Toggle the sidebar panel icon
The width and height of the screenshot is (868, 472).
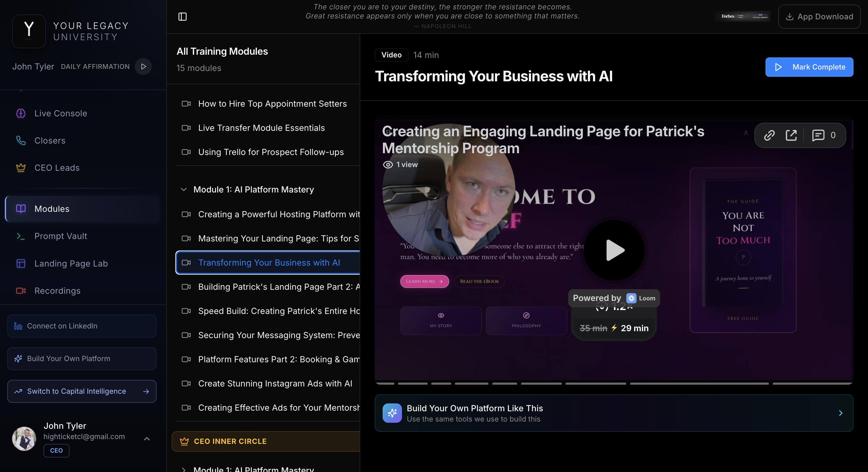tap(182, 17)
